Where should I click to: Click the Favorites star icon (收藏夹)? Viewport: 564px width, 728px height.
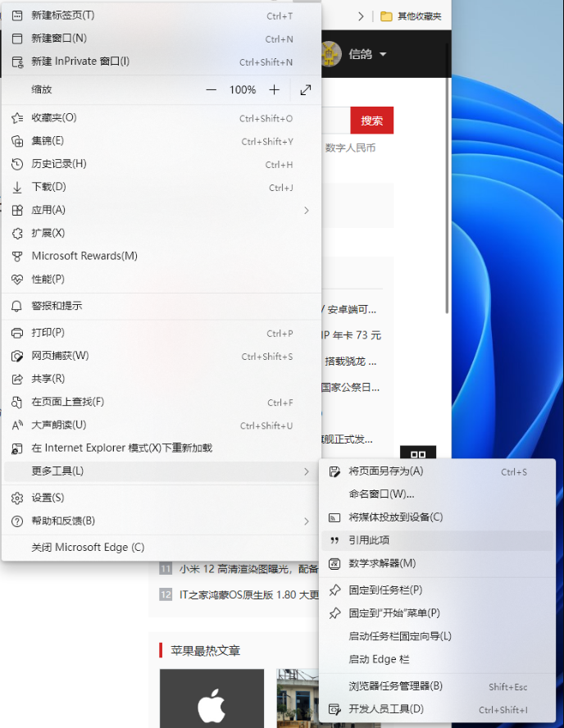(x=17, y=118)
